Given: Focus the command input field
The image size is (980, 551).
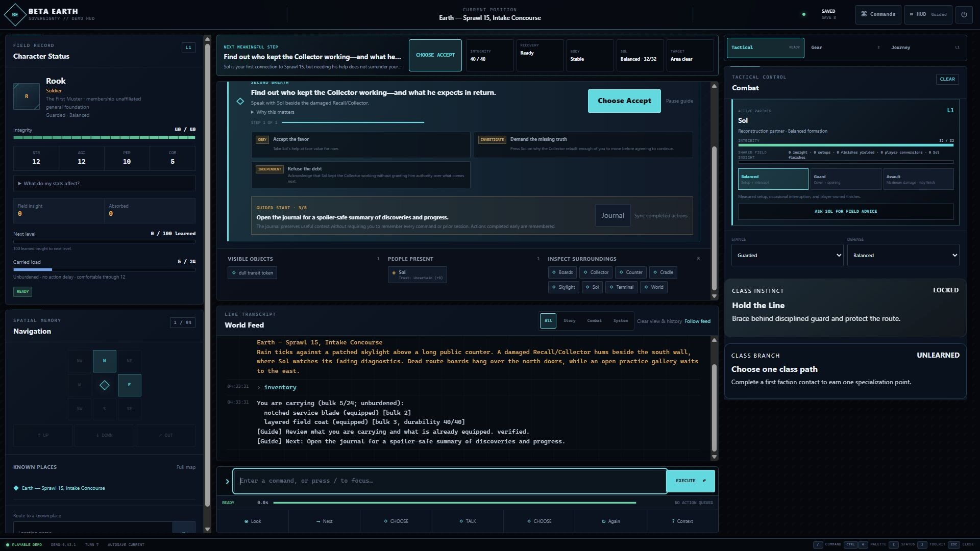Looking at the screenshot, I should coord(450,481).
